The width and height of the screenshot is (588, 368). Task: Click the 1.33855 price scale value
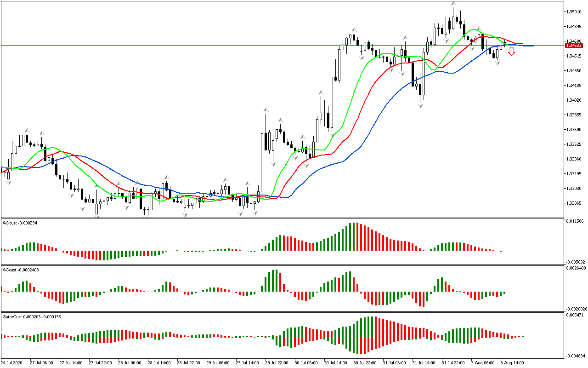[575, 115]
